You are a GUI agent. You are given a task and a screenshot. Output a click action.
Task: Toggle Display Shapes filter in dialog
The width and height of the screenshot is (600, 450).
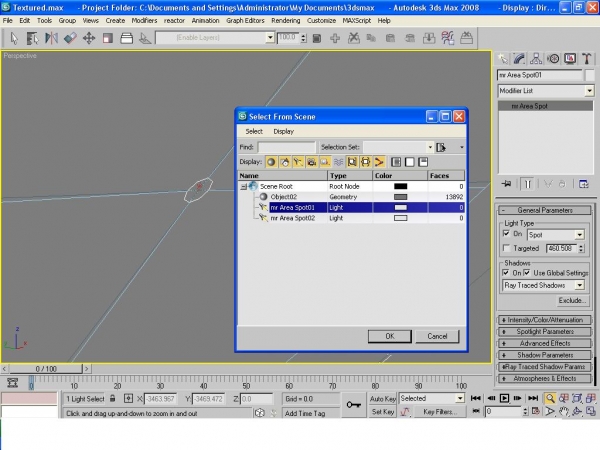(x=285, y=162)
